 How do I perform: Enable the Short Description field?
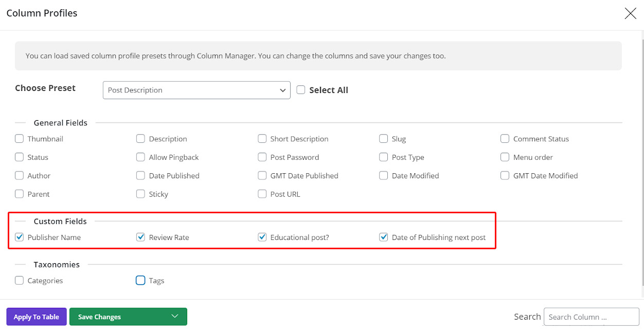pyautogui.click(x=262, y=138)
